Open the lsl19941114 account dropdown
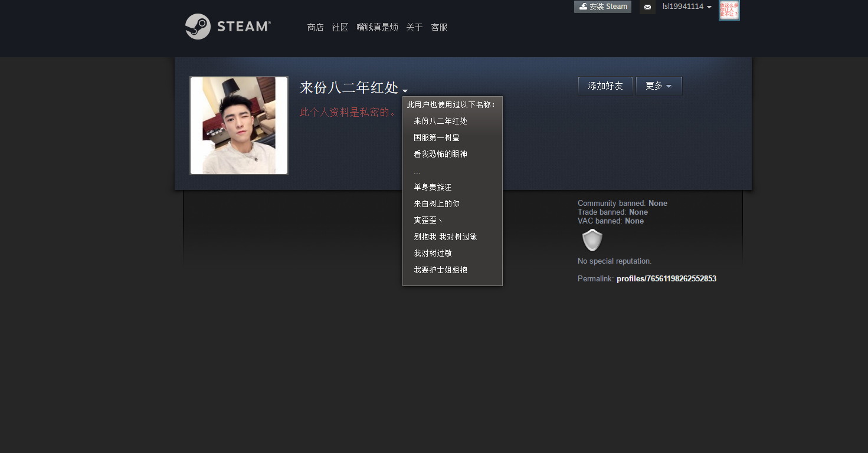868x453 pixels. point(687,6)
